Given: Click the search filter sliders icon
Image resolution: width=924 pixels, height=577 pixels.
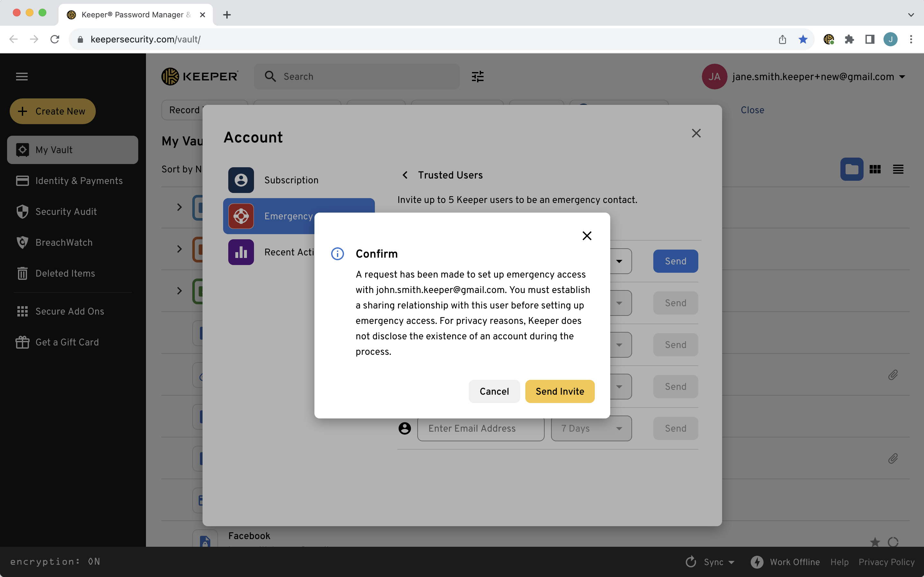Looking at the screenshot, I should (x=477, y=76).
